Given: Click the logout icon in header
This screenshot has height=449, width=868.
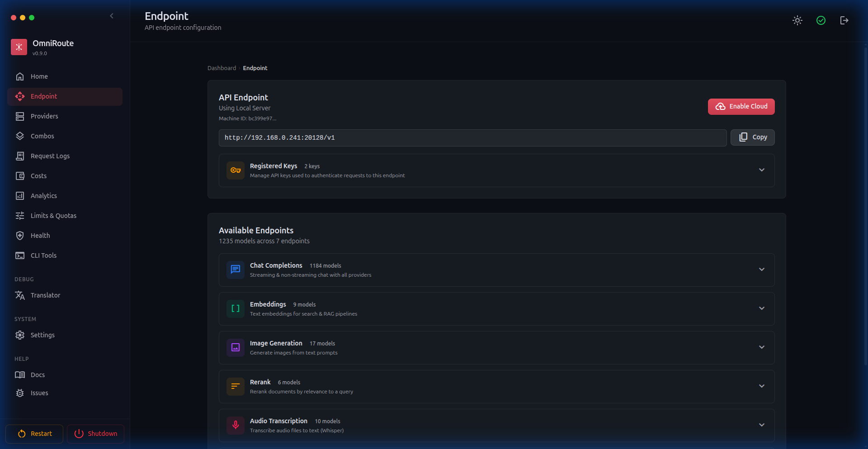Looking at the screenshot, I should [x=844, y=20].
